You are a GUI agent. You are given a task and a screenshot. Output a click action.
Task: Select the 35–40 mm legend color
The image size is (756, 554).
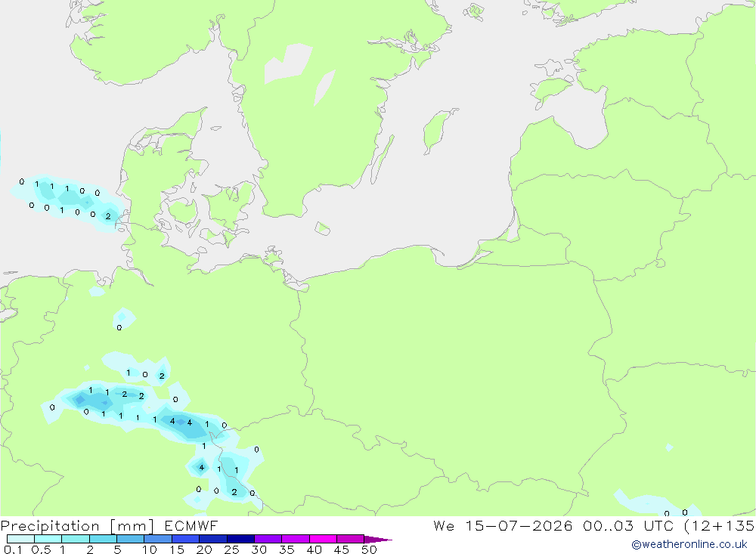click(x=296, y=539)
